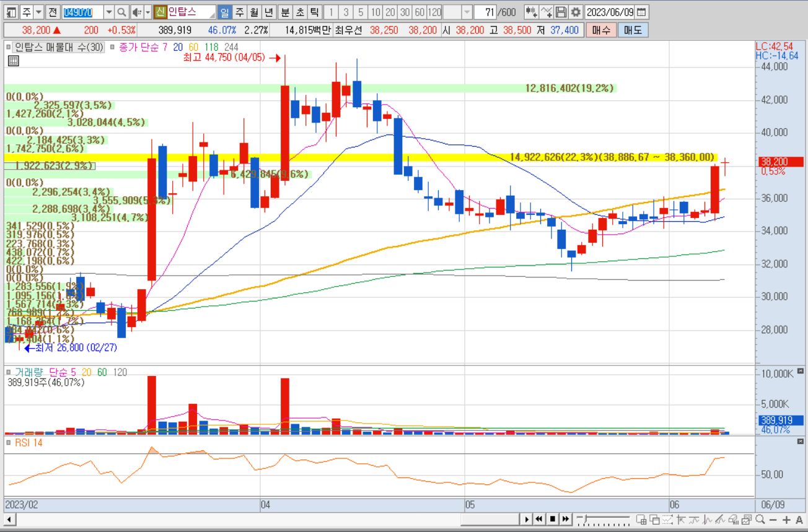808x532 pixels.
Task: Click the 매도 sell button
Action: (633, 30)
